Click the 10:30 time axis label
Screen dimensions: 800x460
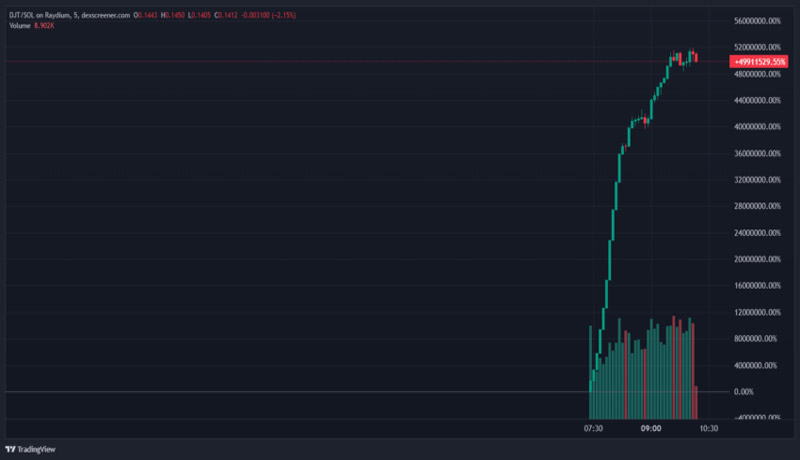pos(707,428)
